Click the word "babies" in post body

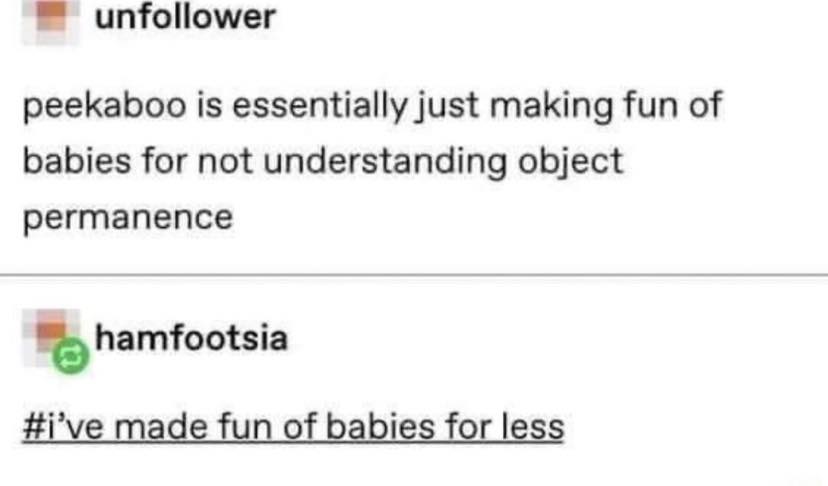[x=77, y=160]
